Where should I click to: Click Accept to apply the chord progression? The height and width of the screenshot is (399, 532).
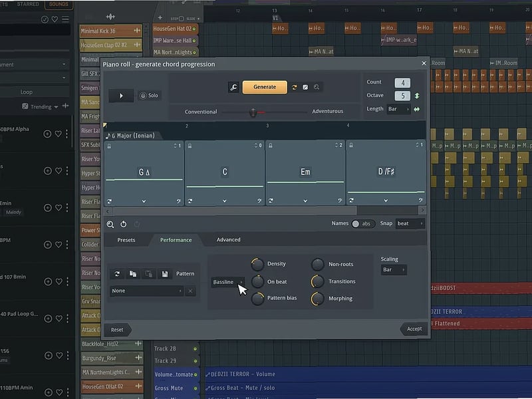(x=414, y=329)
